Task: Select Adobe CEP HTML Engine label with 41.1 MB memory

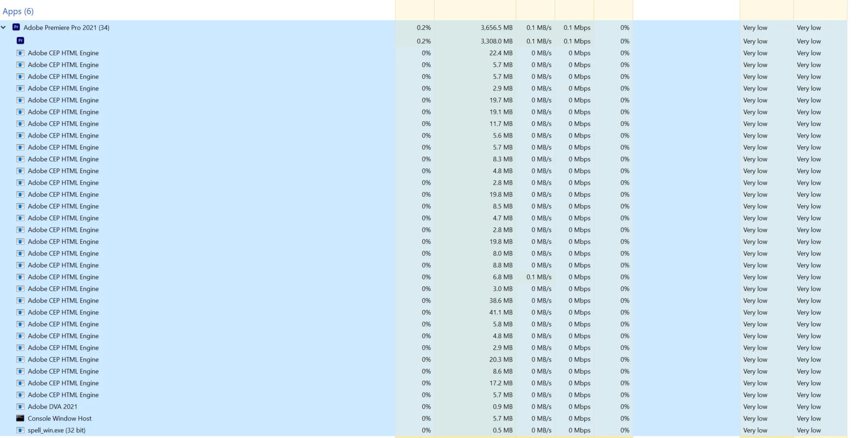Action: (63, 312)
